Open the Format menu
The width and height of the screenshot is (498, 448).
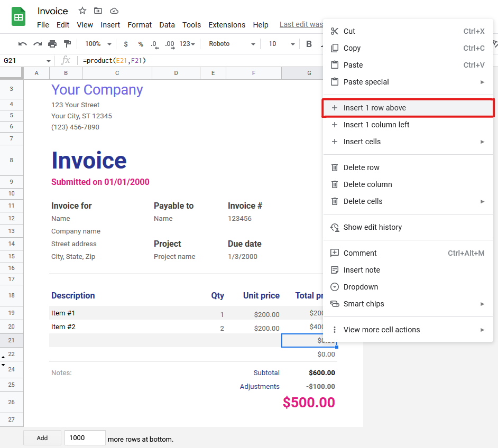(140, 25)
